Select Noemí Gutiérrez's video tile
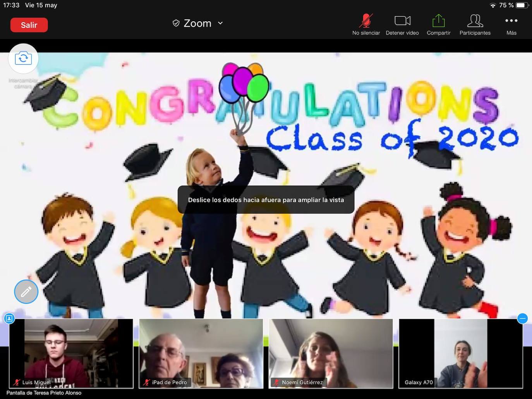This screenshot has width=532, height=399. (x=331, y=353)
